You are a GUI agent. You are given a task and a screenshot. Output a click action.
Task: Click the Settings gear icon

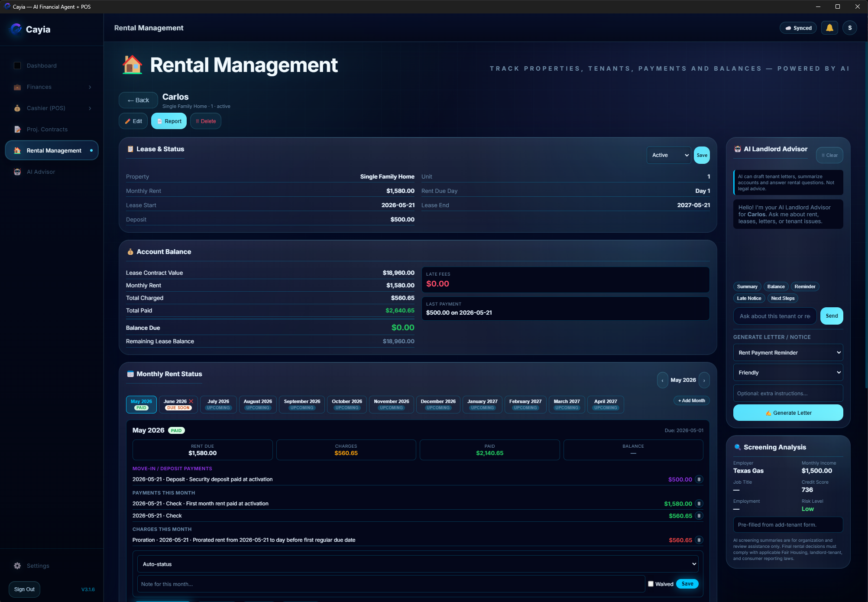(x=17, y=566)
